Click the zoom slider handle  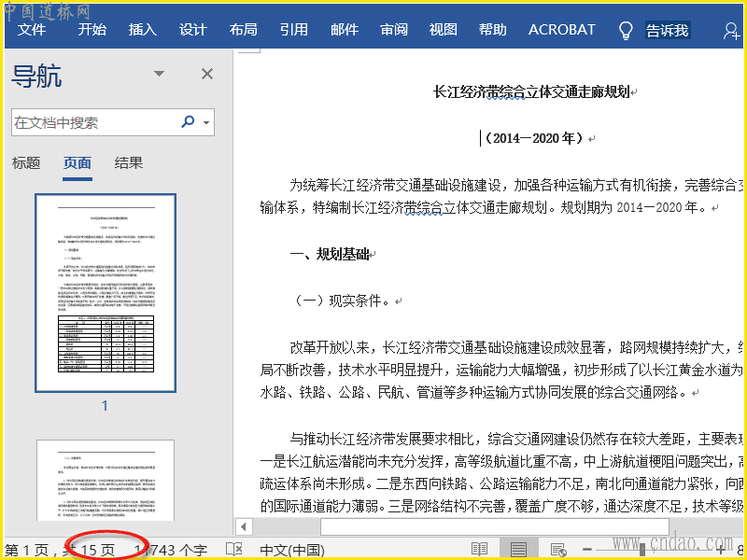click(642, 549)
